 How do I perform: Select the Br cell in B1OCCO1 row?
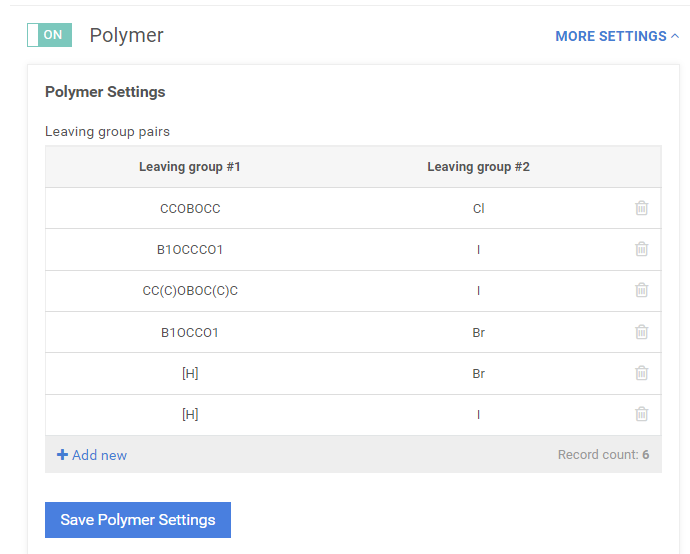click(x=478, y=332)
